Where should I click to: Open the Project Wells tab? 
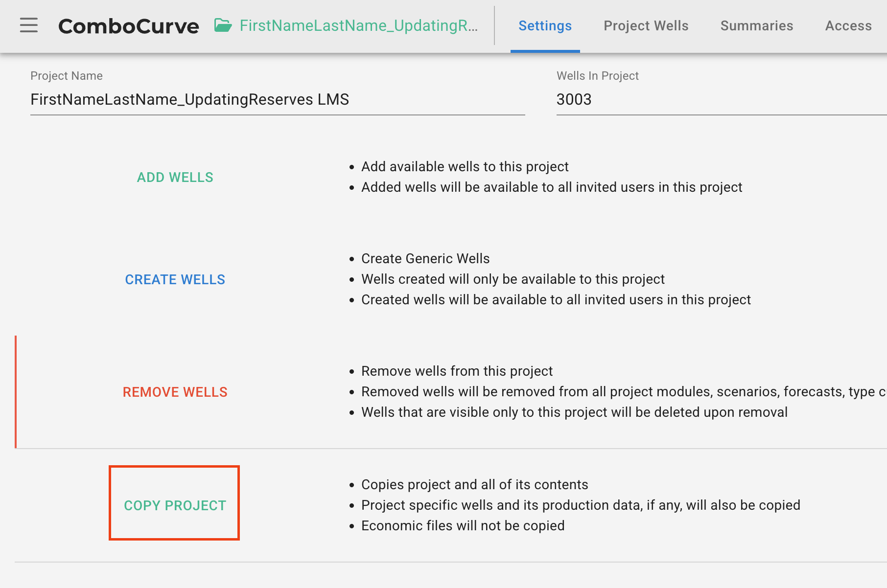[x=646, y=26]
